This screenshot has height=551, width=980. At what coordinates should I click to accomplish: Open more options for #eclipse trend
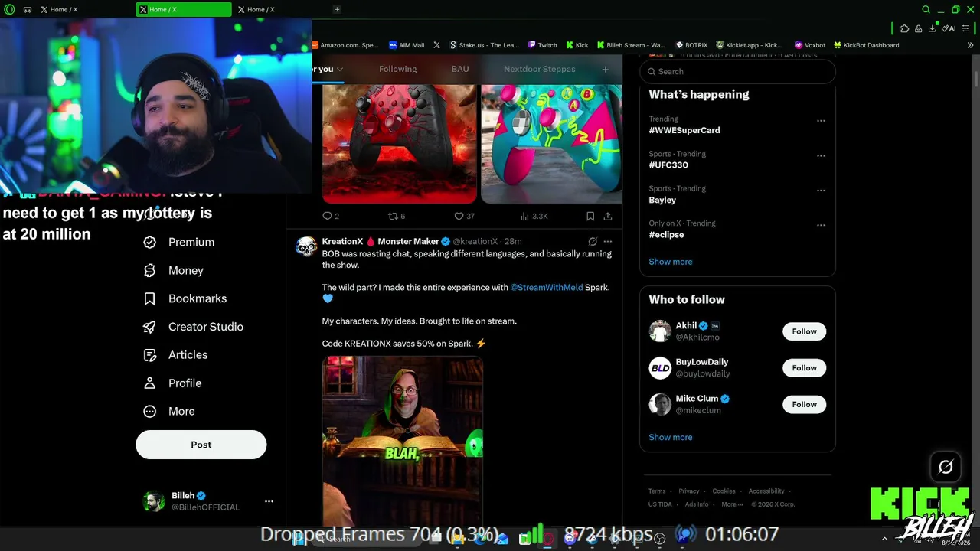click(x=821, y=226)
